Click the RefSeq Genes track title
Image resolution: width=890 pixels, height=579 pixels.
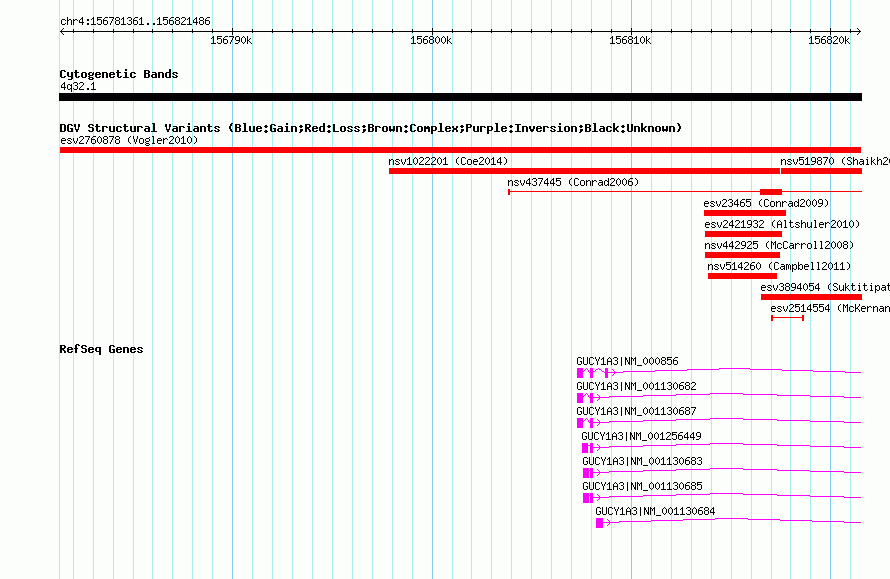101,349
